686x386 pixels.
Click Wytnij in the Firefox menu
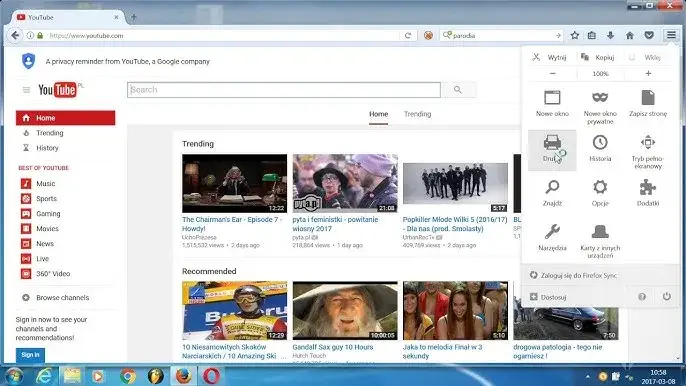point(550,57)
